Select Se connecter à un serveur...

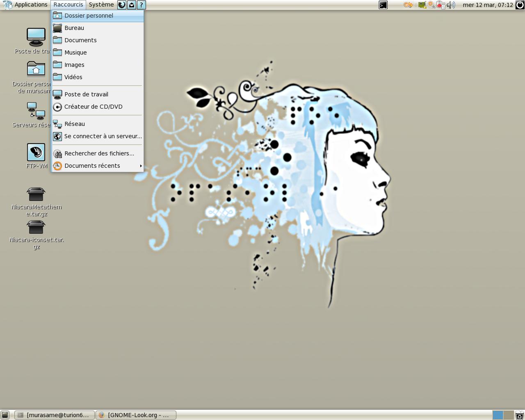pos(98,136)
